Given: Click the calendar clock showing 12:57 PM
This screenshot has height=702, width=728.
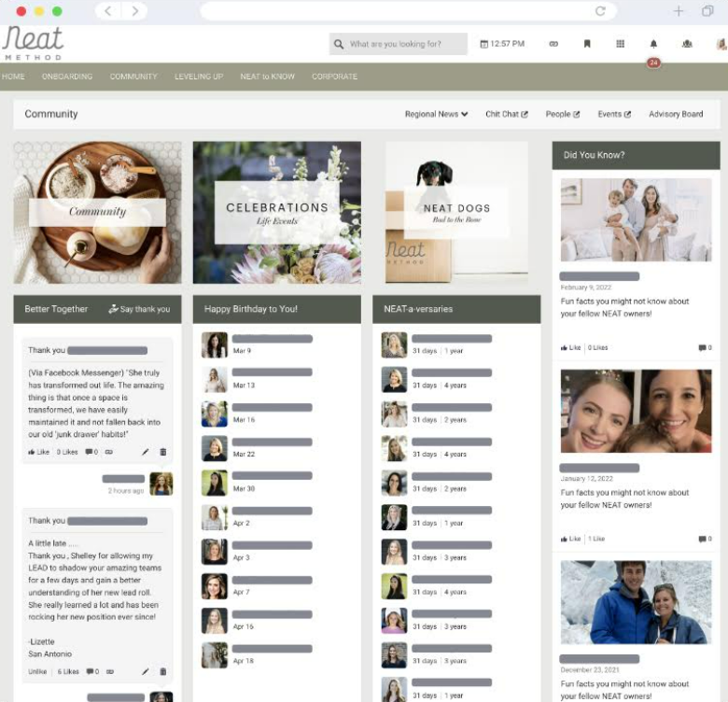Looking at the screenshot, I should pyautogui.click(x=502, y=44).
